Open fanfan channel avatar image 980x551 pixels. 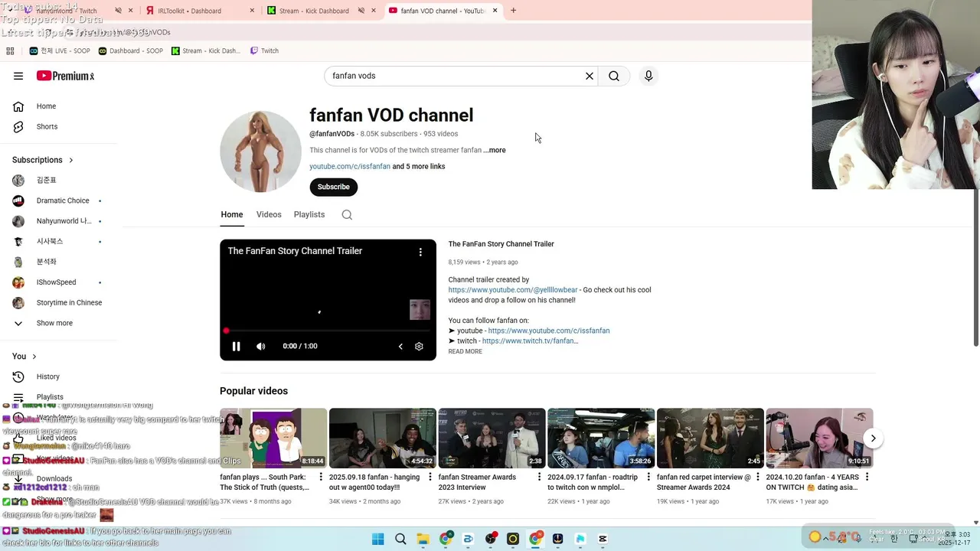click(260, 152)
